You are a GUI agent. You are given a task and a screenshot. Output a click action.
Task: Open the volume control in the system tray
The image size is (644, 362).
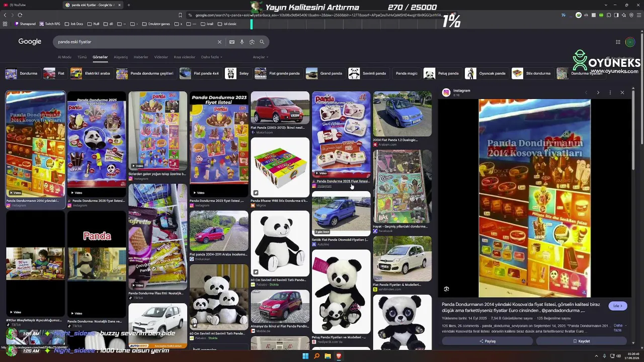tap(618, 356)
